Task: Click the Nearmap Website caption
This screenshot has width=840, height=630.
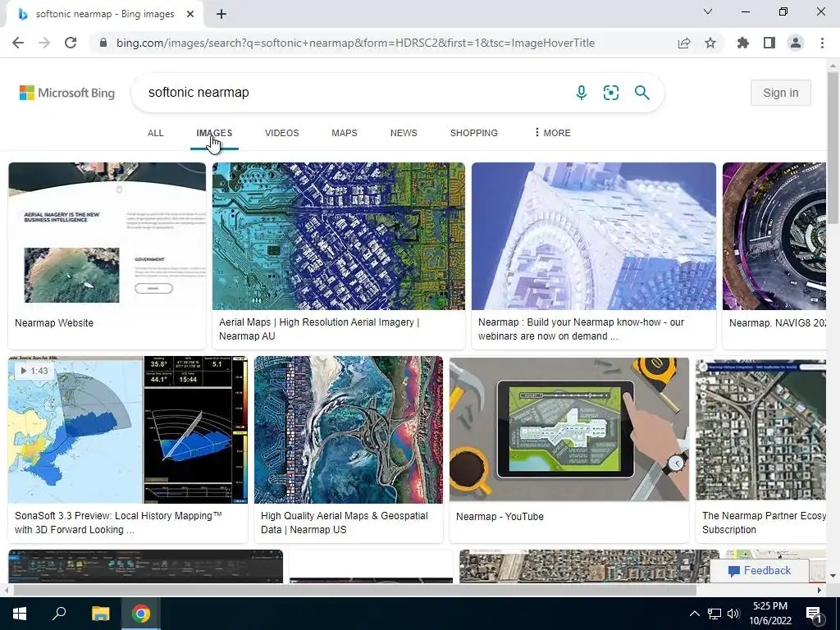Action: pyautogui.click(x=54, y=323)
